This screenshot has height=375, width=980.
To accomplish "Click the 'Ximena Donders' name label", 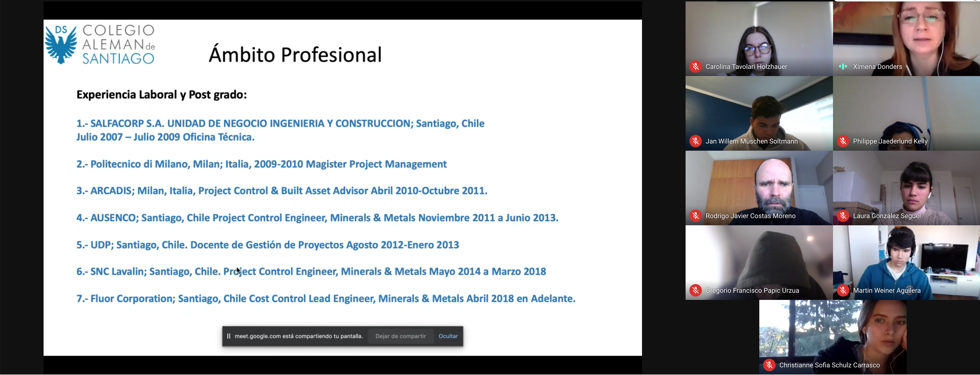I will coord(877,67).
